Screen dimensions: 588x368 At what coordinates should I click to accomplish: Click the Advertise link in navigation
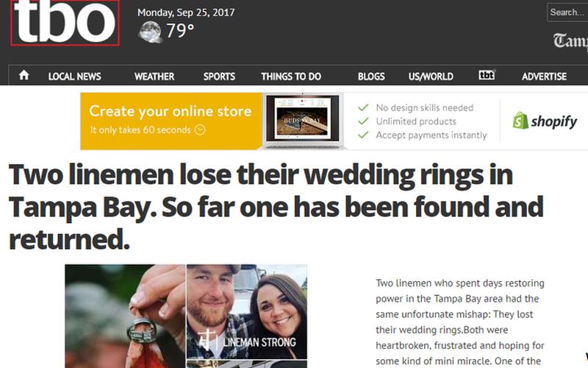pos(544,77)
